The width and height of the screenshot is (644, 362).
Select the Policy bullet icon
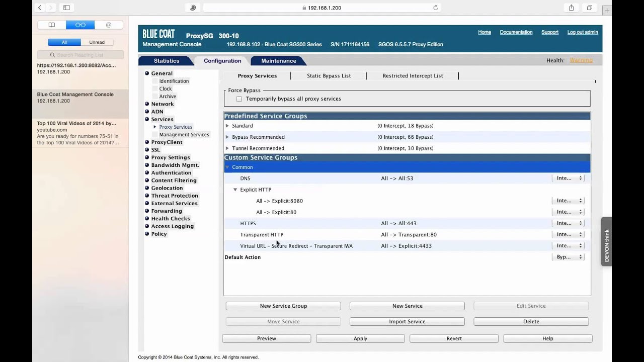[147, 234]
